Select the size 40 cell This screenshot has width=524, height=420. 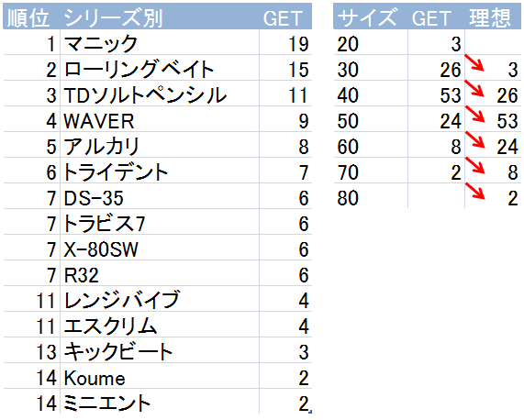[371, 94]
